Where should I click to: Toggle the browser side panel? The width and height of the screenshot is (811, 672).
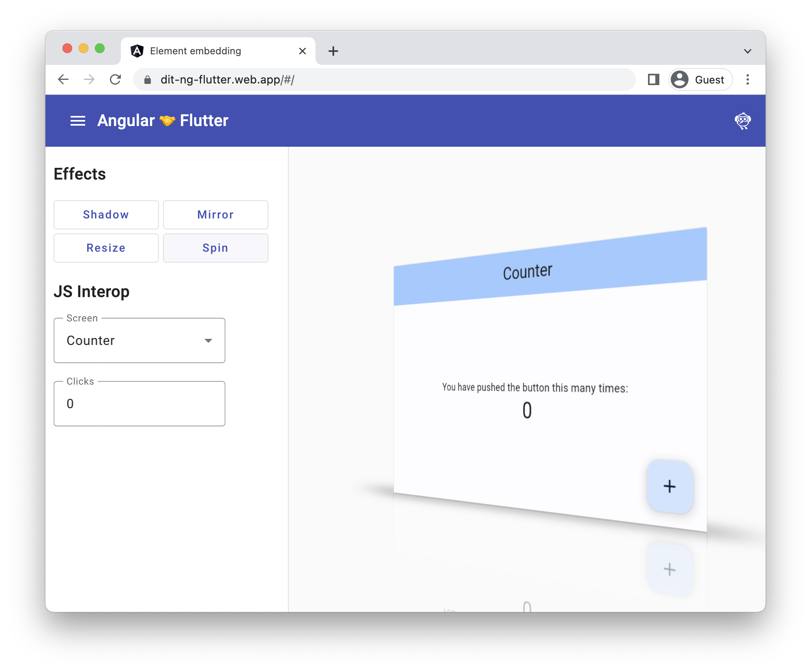pyautogui.click(x=653, y=79)
